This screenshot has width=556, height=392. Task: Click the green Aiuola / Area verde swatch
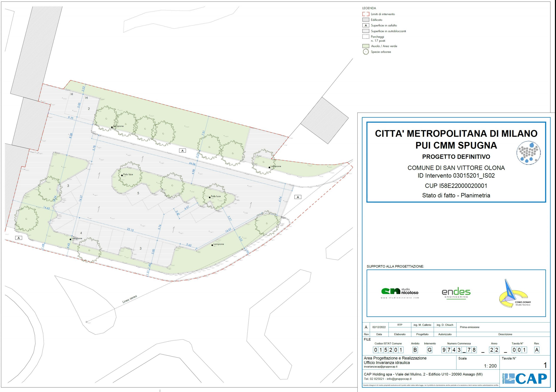pos(366,46)
